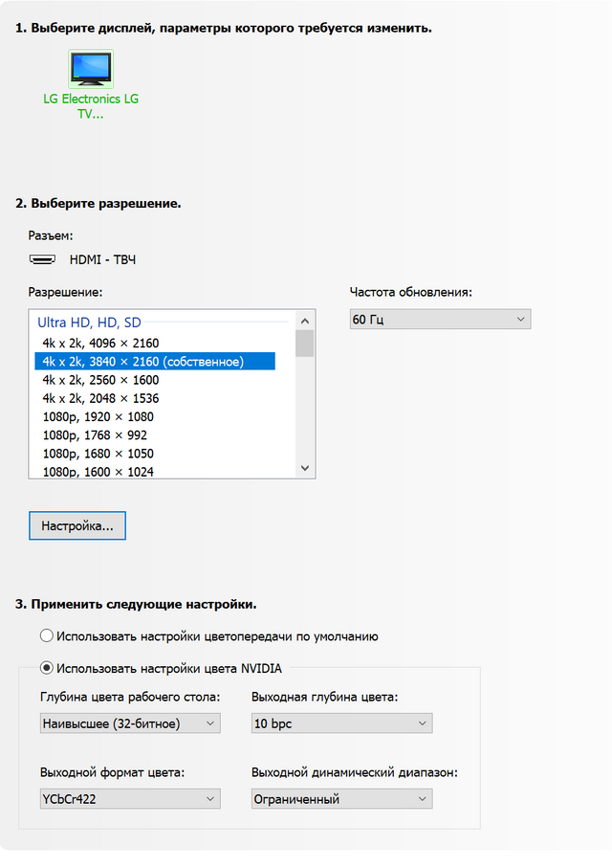Select the NVIDIA color settings radio button
The width and height of the screenshot is (612, 868).
click(x=47, y=668)
